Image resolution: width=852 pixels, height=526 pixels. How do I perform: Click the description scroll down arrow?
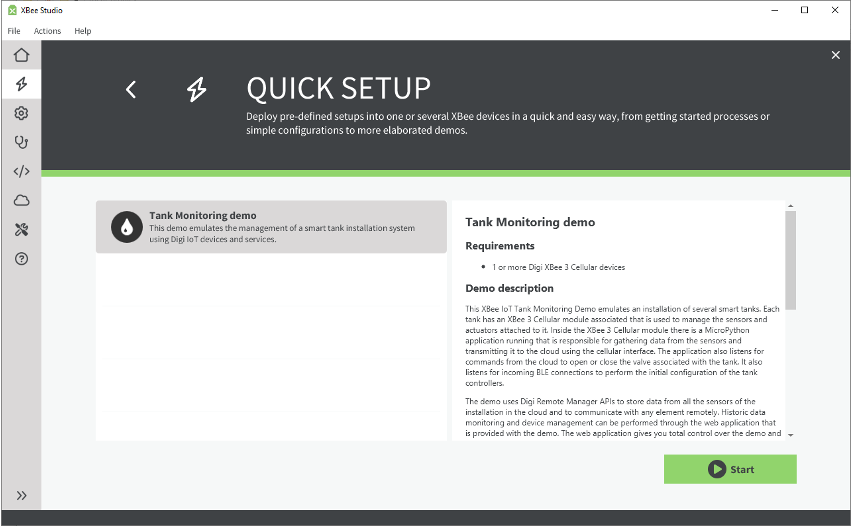pos(790,435)
